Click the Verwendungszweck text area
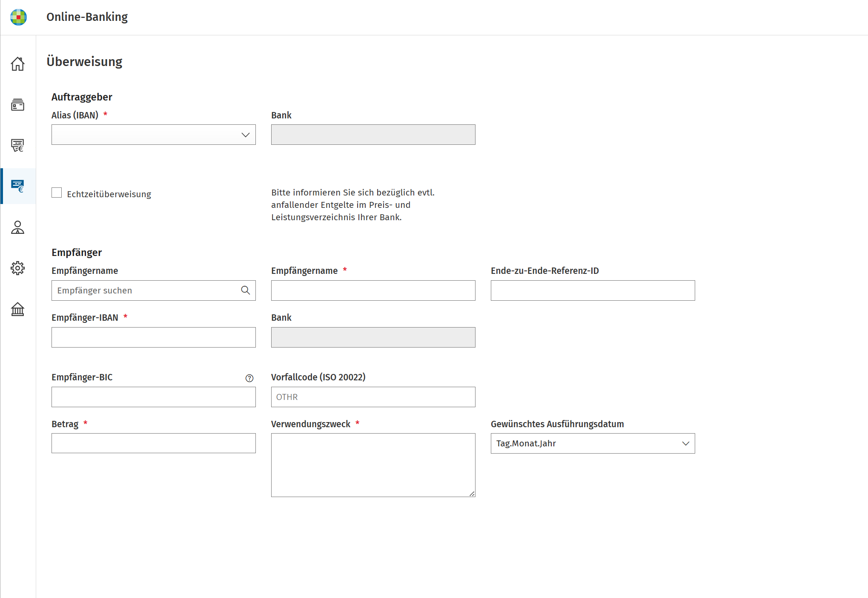Screen dimensions: 868x598 pos(373,465)
